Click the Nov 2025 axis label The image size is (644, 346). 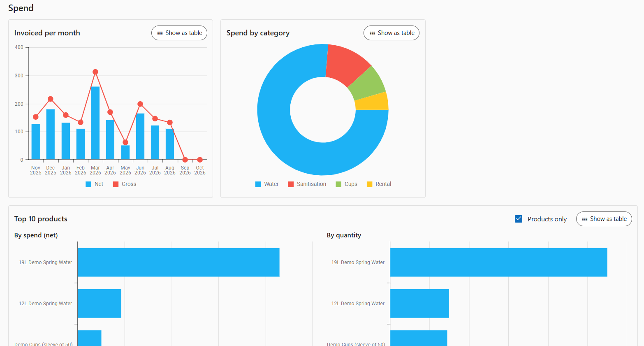(x=36, y=170)
